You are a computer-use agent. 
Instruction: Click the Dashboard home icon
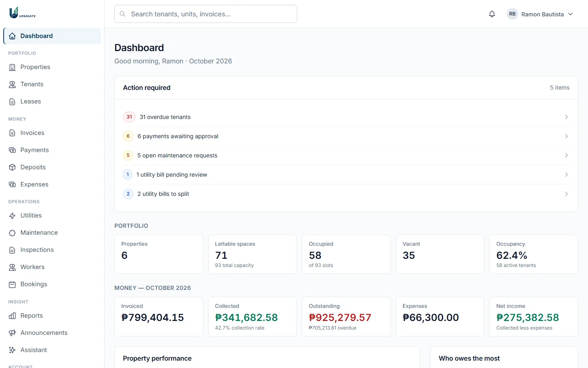pyautogui.click(x=12, y=36)
